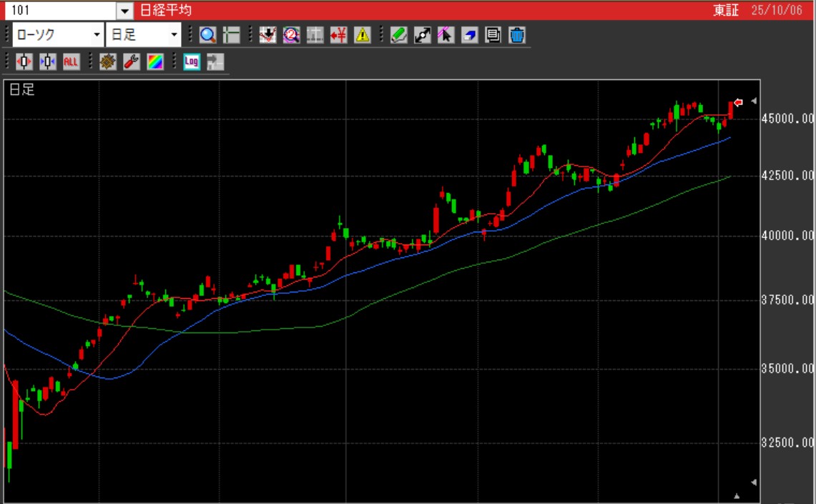Viewport: 816px width, 504px height.
Task: Click the magnifying glass zoom icon
Action: [x=208, y=35]
